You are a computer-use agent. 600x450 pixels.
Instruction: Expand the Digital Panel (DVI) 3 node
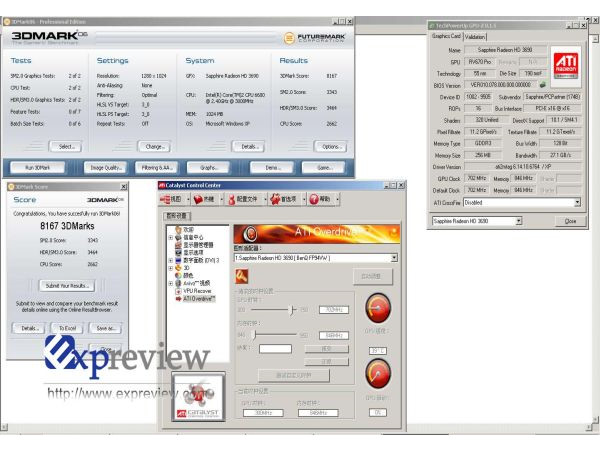[171, 261]
